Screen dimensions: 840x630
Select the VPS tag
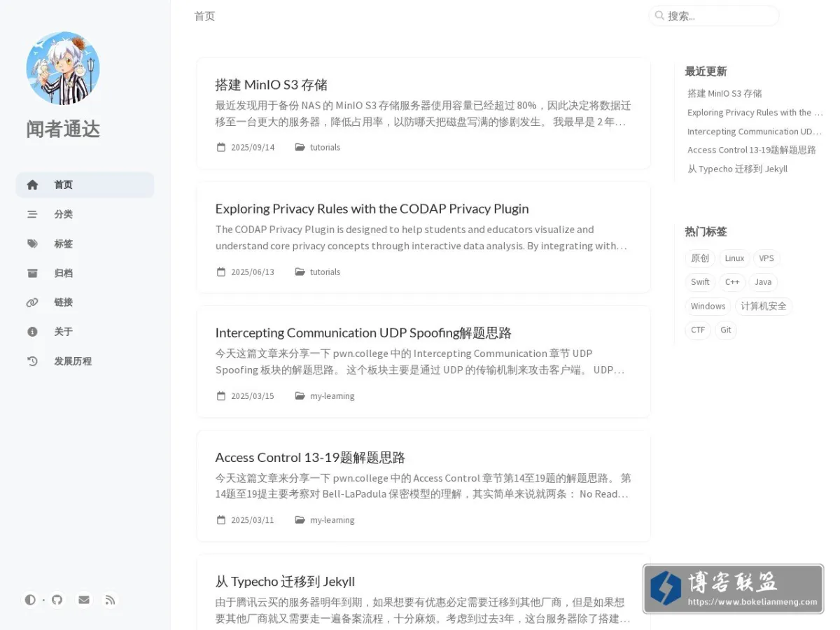pos(766,258)
